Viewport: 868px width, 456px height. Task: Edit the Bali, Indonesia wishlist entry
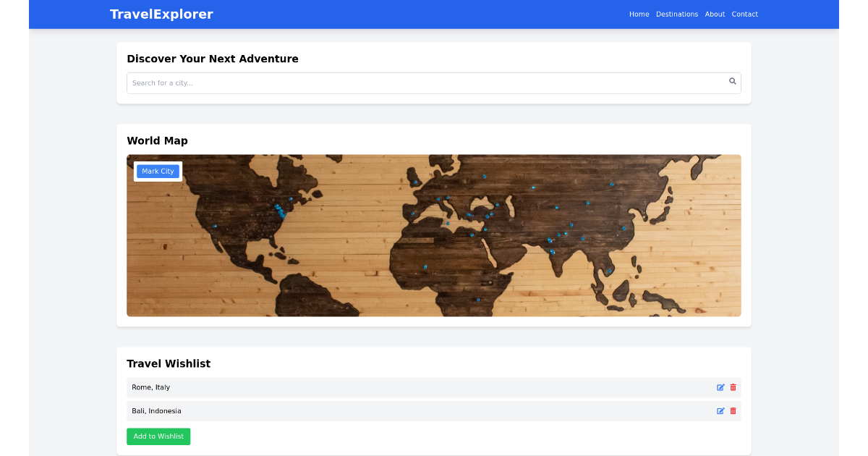[720, 410]
